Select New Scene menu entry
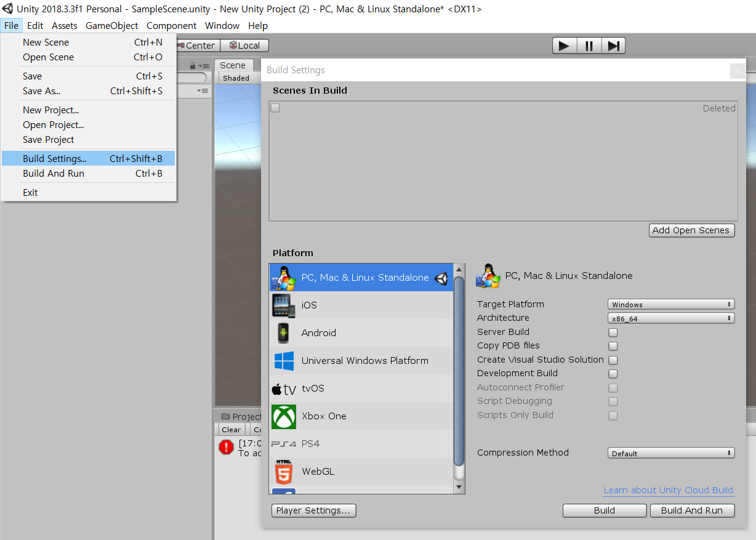This screenshot has height=540, width=756. pos(89,42)
